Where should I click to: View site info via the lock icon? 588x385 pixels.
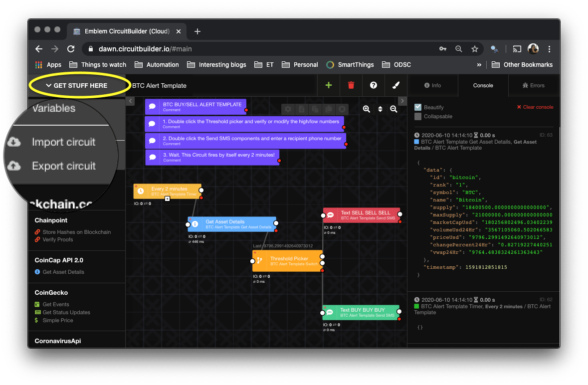[90, 49]
